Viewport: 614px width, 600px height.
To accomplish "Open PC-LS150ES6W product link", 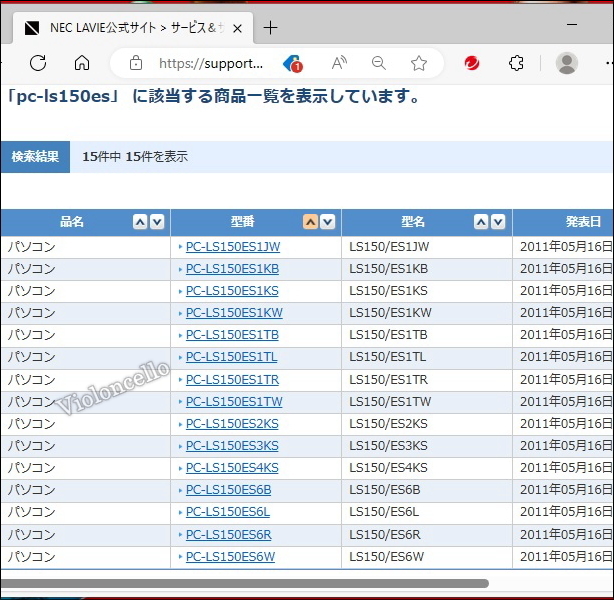I will pyautogui.click(x=230, y=557).
